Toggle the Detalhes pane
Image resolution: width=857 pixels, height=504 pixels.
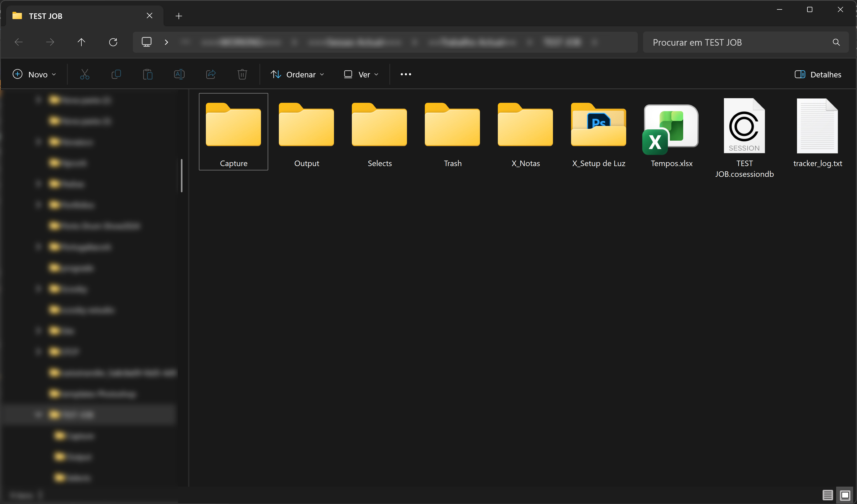pyautogui.click(x=818, y=75)
